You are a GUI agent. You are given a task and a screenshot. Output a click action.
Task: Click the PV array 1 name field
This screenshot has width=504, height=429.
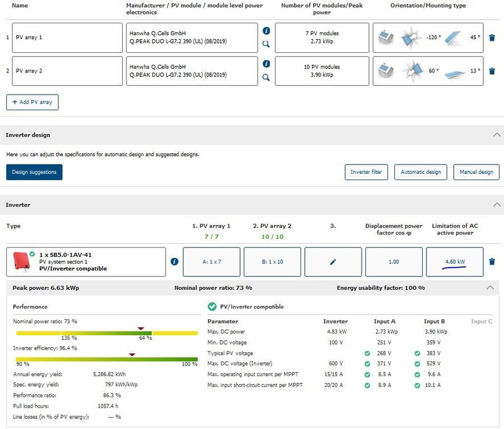[x=67, y=37]
